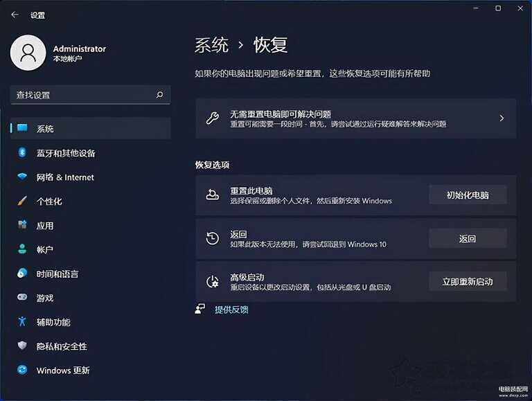The image size is (532, 401).
Task: Click the search magnifier icon
Action: click(x=159, y=95)
